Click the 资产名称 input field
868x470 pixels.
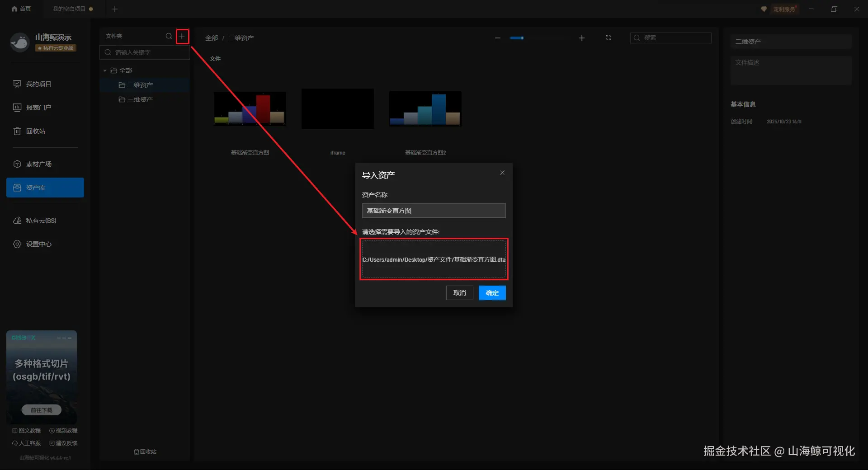[434, 211]
